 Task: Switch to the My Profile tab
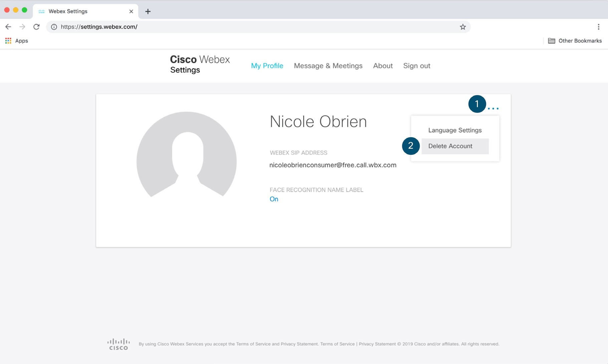(267, 66)
